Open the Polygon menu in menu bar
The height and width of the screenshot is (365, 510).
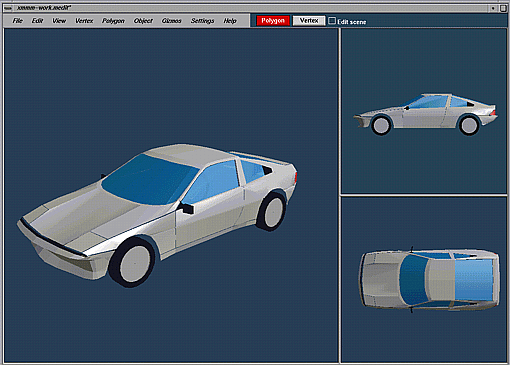(113, 21)
